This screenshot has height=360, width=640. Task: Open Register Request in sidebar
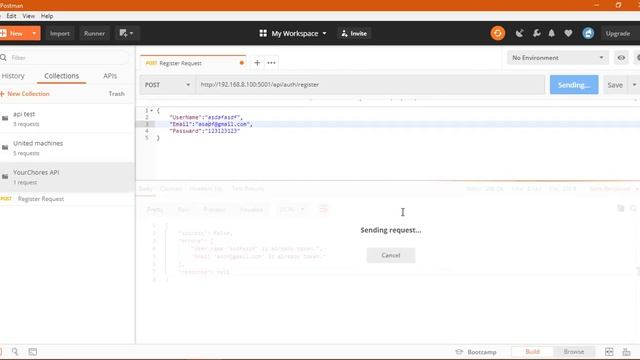click(x=67, y=199)
